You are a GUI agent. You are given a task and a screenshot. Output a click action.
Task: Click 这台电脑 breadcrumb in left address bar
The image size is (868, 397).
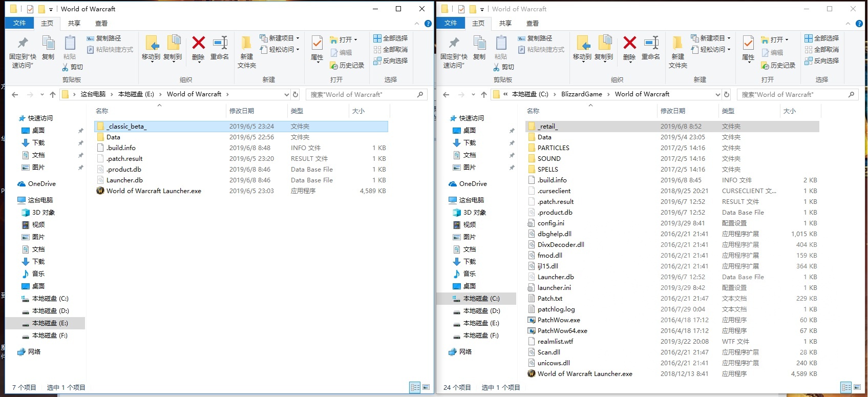tap(93, 94)
